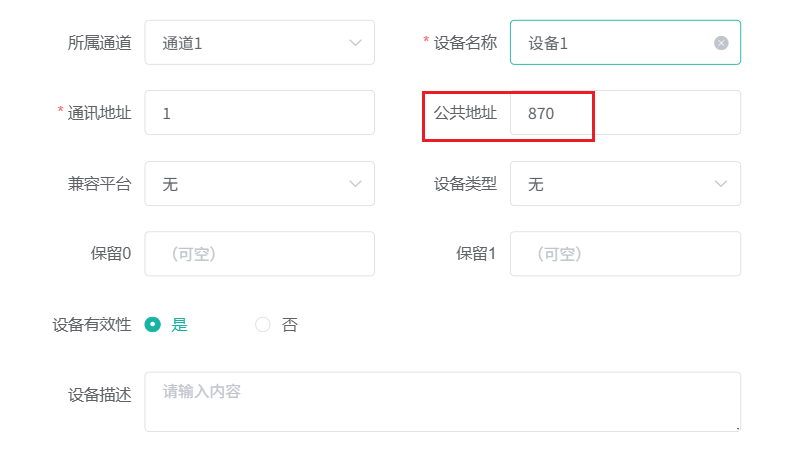This screenshot has height=455, width=786.
Task: Clear the 设备名称 field with the X icon
Action: tap(721, 43)
